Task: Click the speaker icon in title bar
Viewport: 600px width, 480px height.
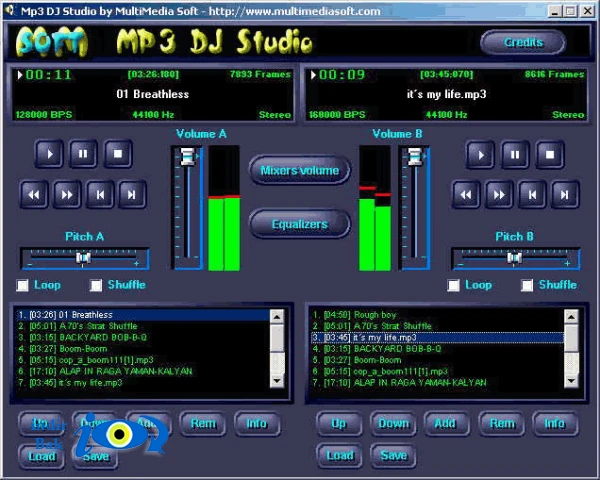Action: 9,10
